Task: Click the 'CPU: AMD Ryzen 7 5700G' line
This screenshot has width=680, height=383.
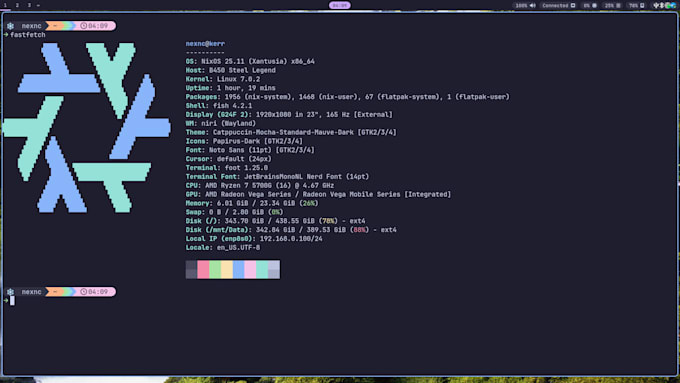Action: (x=260, y=186)
